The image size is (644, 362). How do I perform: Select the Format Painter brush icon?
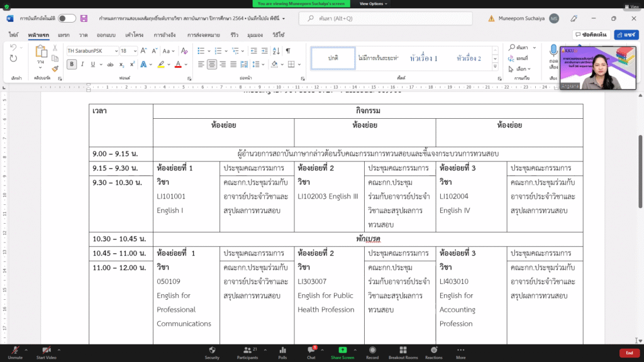[55, 69]
